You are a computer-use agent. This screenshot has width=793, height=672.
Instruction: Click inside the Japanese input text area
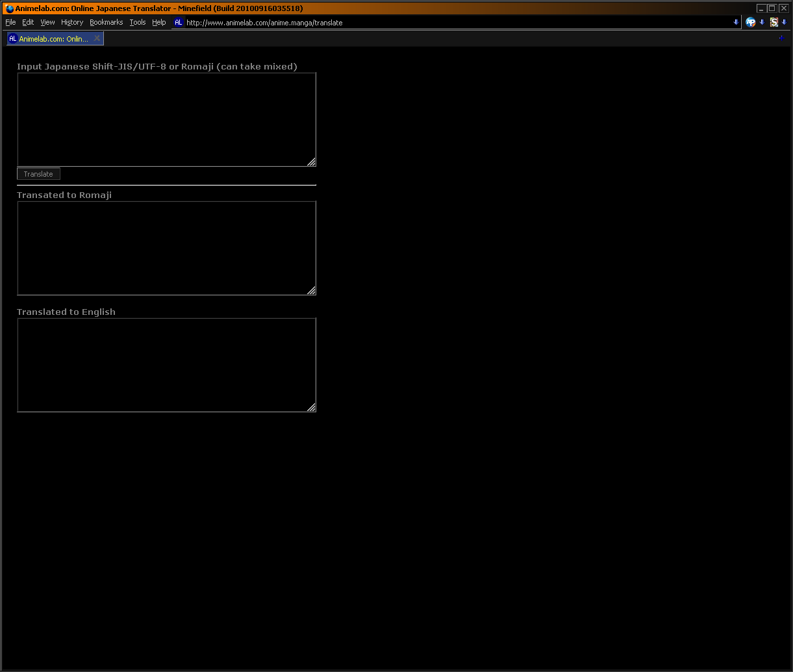[x=166, y=119]
